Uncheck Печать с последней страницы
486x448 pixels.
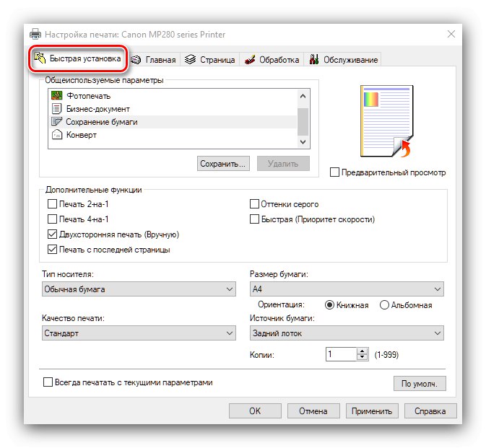[x=53, y=249]
